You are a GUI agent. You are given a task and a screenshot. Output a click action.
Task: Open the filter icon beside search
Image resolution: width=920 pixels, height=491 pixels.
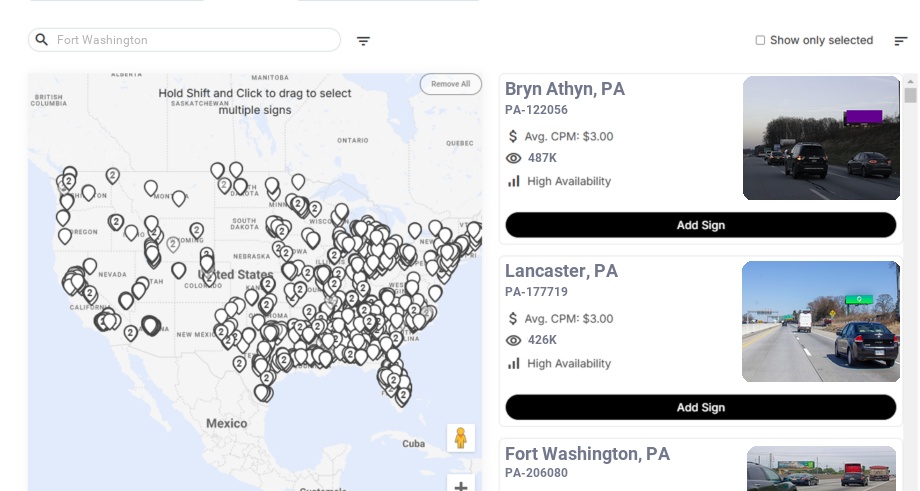[363, 41]
